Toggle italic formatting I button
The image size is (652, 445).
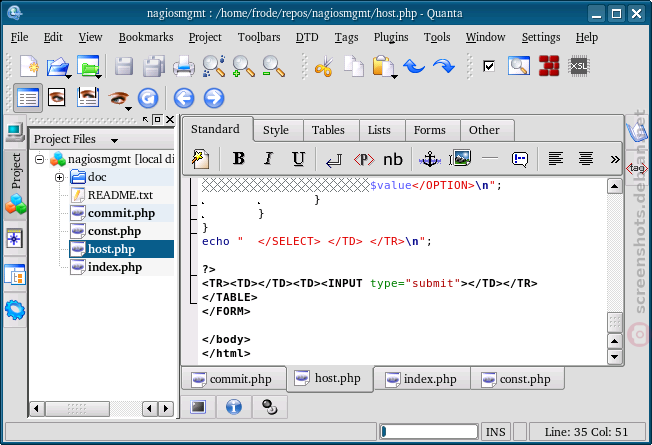pos(269,159)
